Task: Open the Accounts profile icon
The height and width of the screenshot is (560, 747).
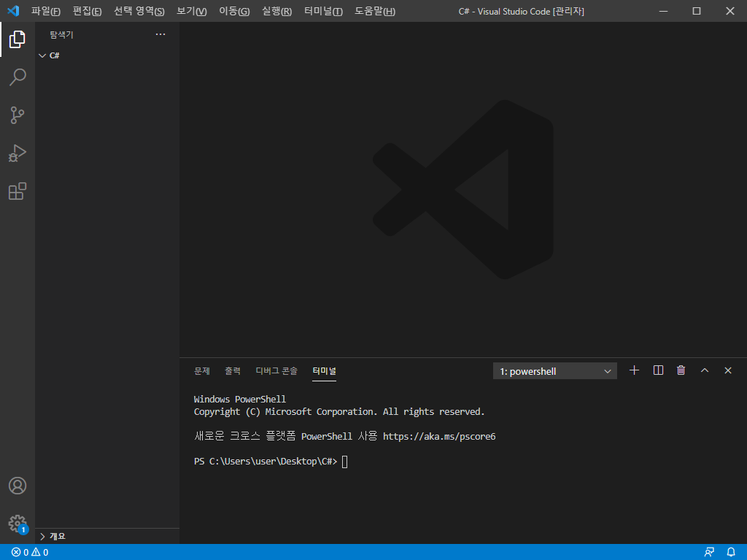Action: [x=18, y=486]
